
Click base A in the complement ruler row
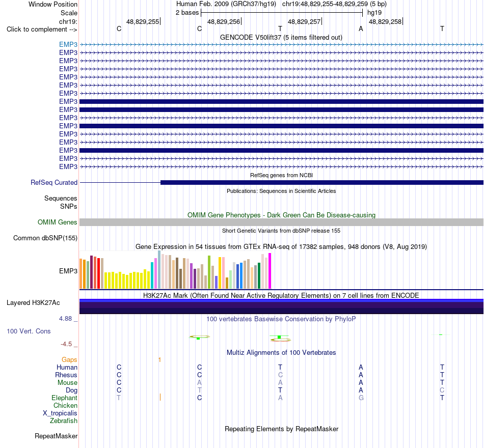361,29
